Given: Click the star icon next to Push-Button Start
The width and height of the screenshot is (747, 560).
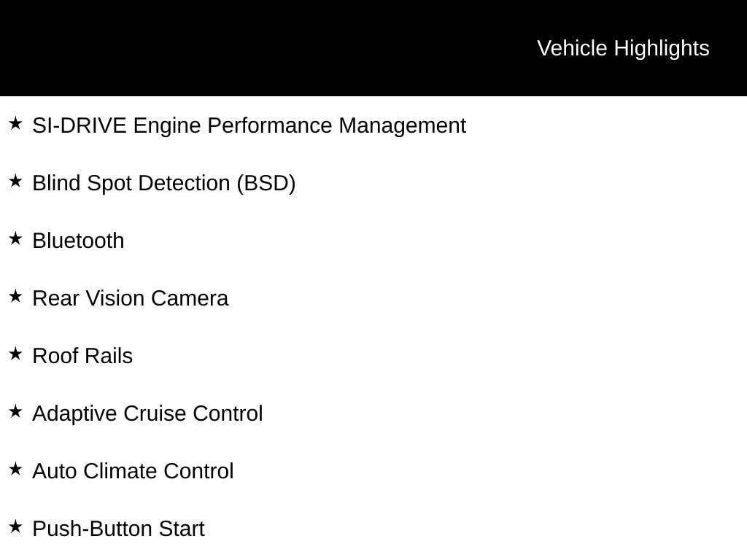Looking at the screenshot, I should click(x=15, y=526).
